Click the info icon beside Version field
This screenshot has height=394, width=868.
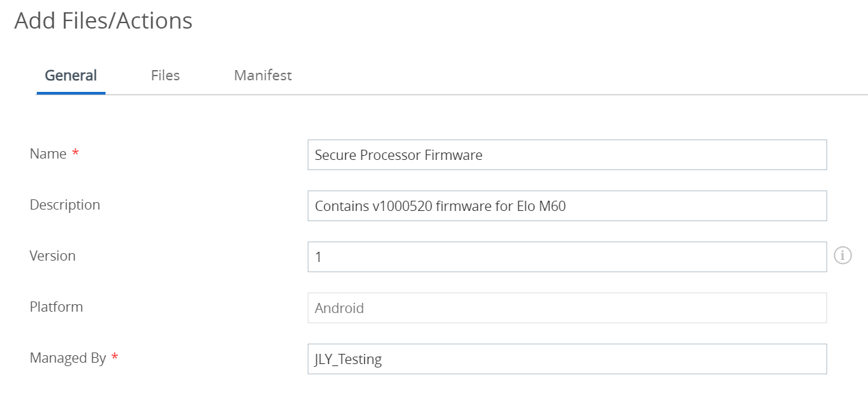(x=843, y=256)
